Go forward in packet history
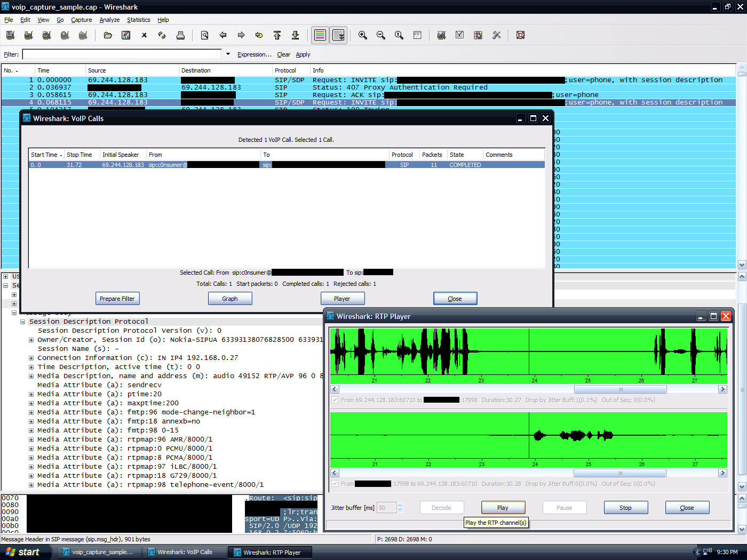The image size is (747, 560). (x=241, y=35)
